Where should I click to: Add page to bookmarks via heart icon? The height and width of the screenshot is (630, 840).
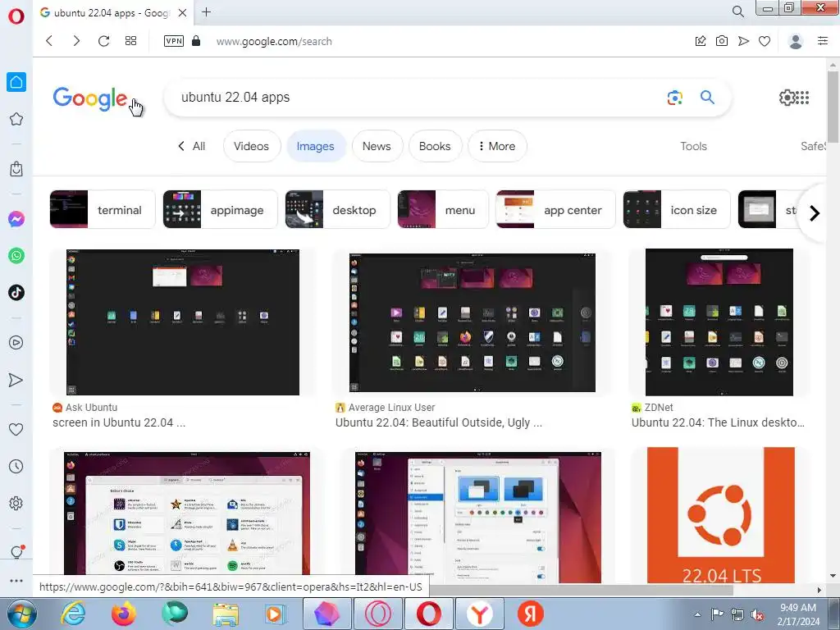tap(765, 41)
